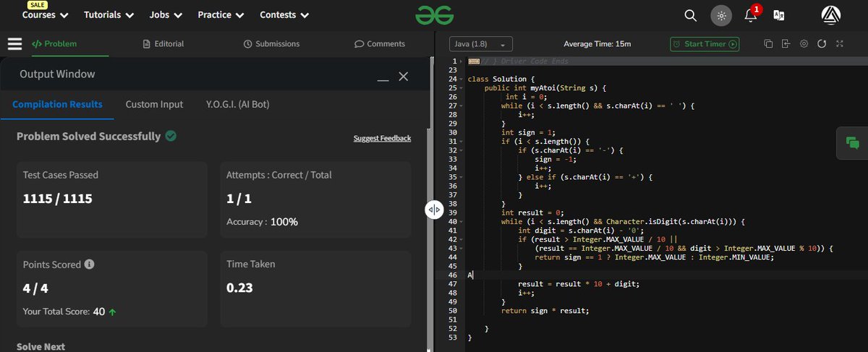Expand Practice dropdown
The image size is (868, 352).
pos(221,14)
